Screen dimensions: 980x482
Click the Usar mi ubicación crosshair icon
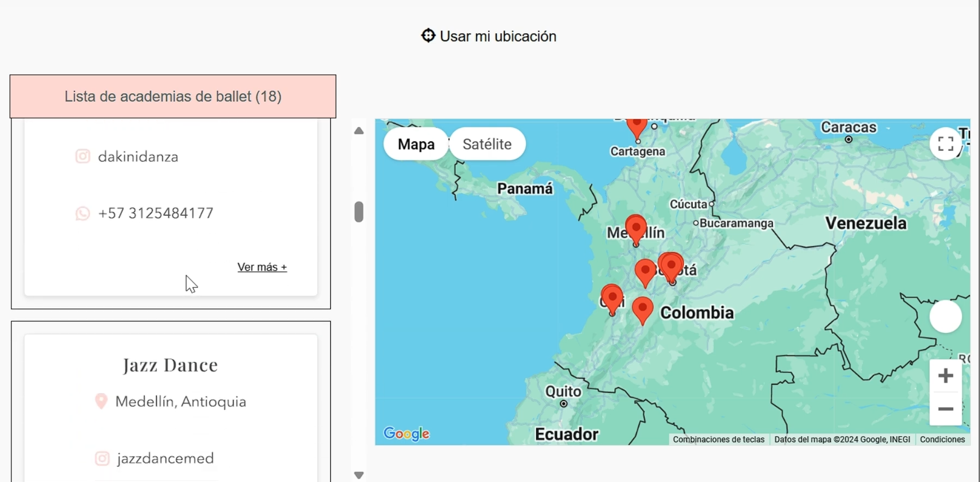point(428,35)
